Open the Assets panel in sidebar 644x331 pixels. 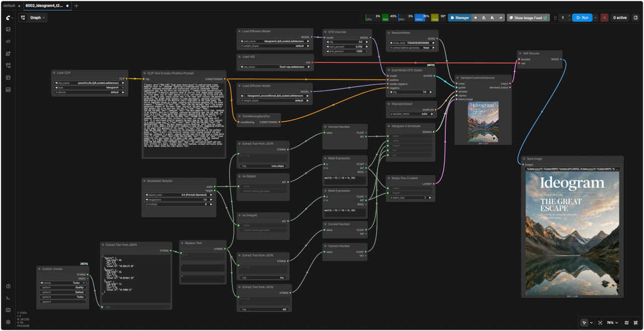8,29
